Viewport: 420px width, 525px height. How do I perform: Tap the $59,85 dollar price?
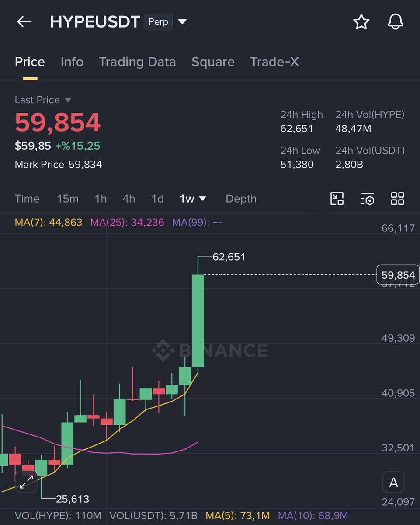33,146
